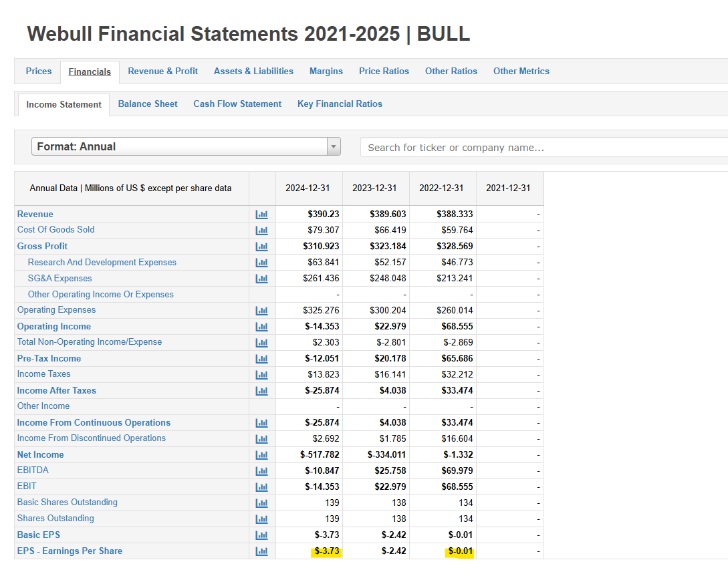Image resolution: width=728 pixels, height=574 pixels.
Task: Open chart icon for Income After Taxes
Action: tap(262, 391)
